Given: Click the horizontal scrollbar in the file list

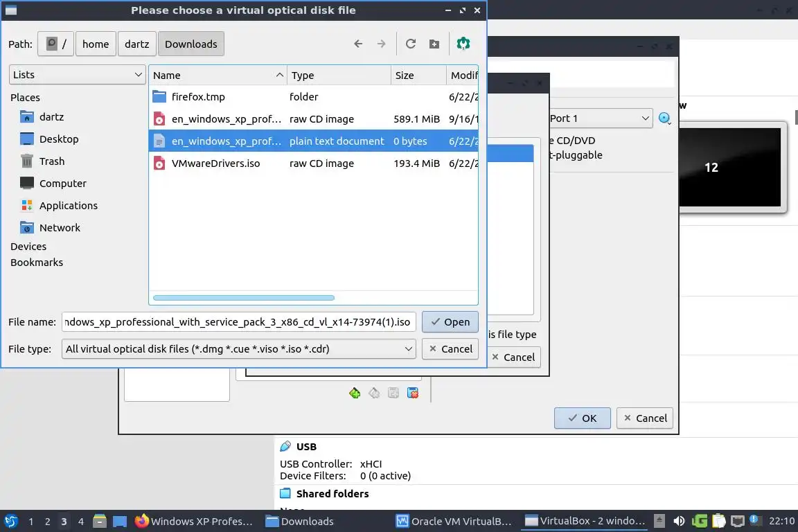Looking at the screenshot, I should [x=244, y=298].
